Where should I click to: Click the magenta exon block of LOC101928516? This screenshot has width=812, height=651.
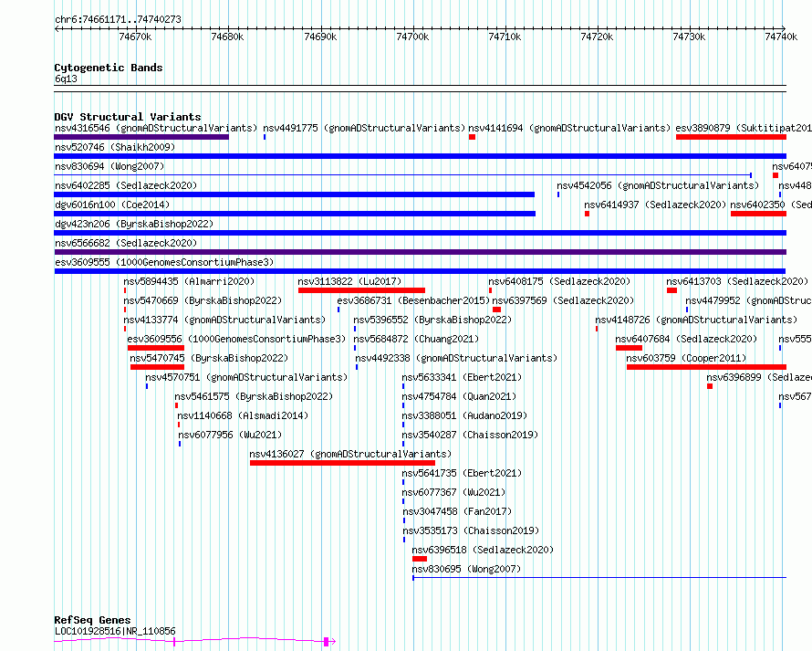(x=327, y=642)
